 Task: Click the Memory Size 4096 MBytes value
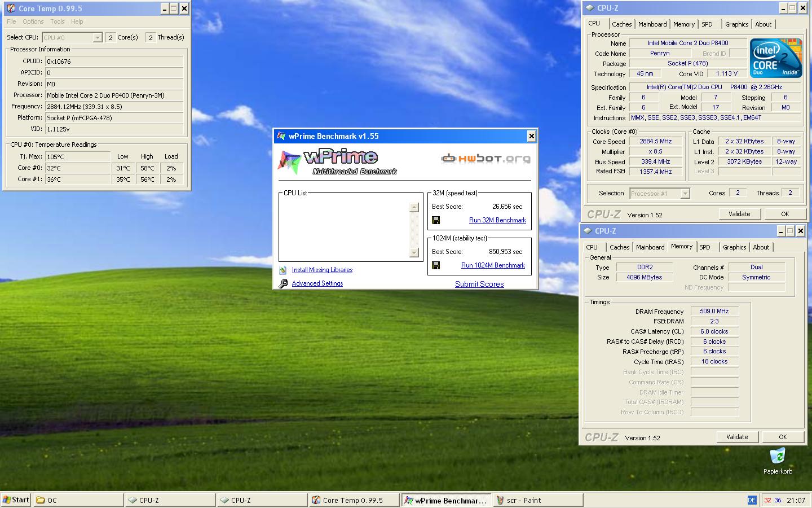(644, 278)
